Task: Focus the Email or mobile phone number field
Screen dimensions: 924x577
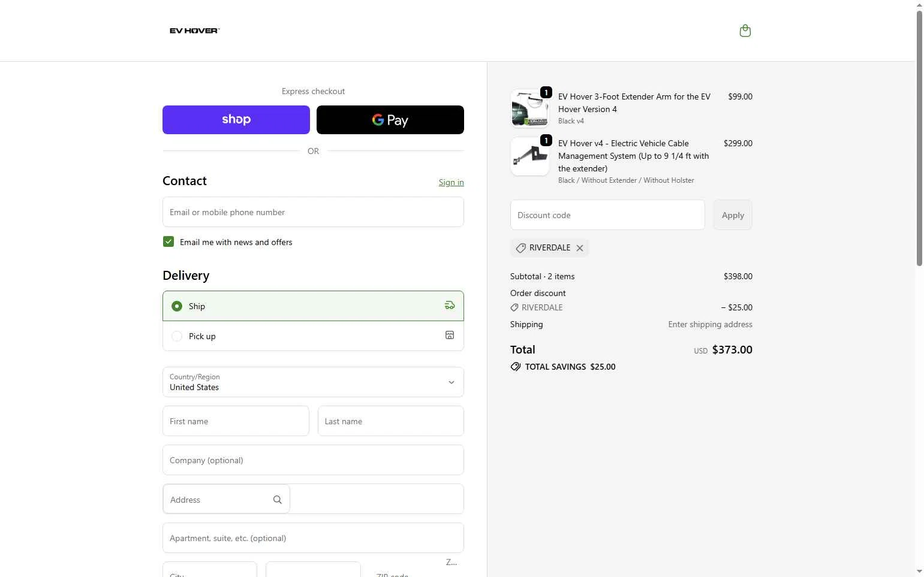Action: coord(313,212)
